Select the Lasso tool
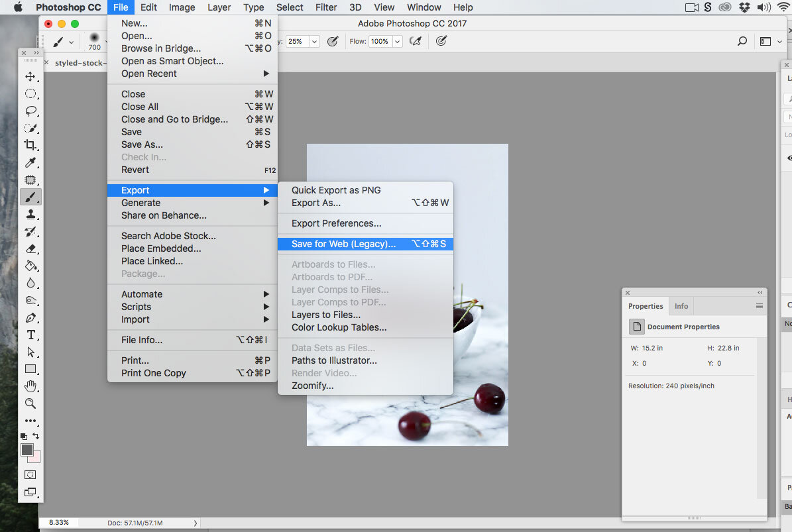792x532 pixels. click(x=30, y=111)
